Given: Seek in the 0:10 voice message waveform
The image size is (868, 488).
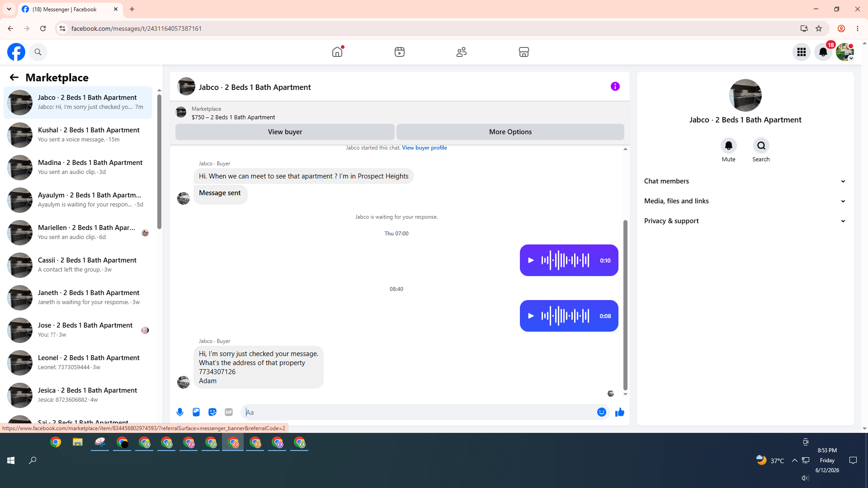Looking at the screenshot, I should point(565,260).
